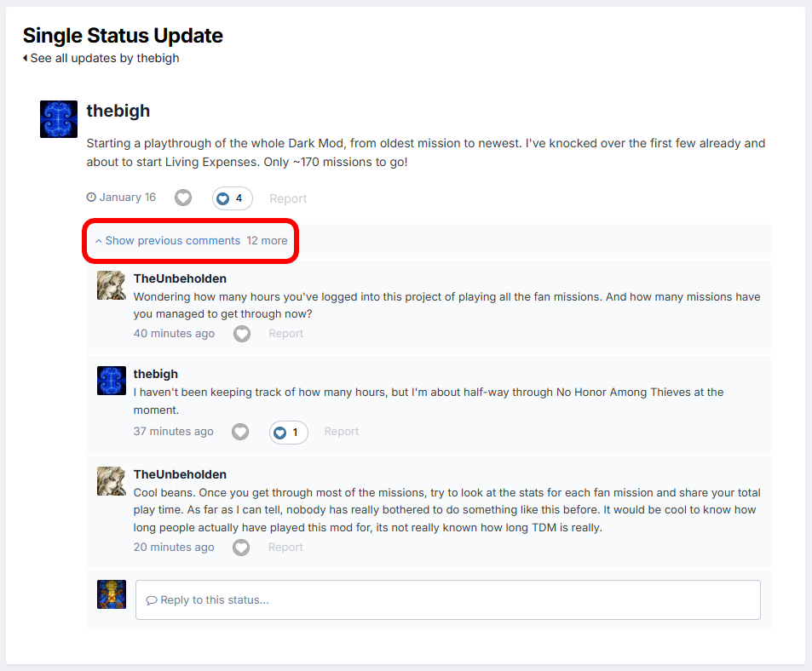The image size is (812, 671).
Task: View the 4 reactions on the status
Action: pos(232,198)
